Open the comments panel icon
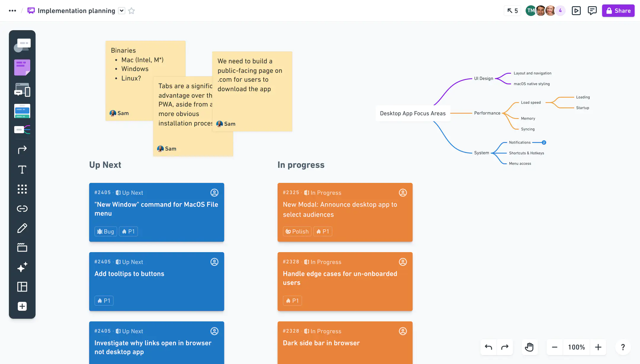 (x=592, y=11)
